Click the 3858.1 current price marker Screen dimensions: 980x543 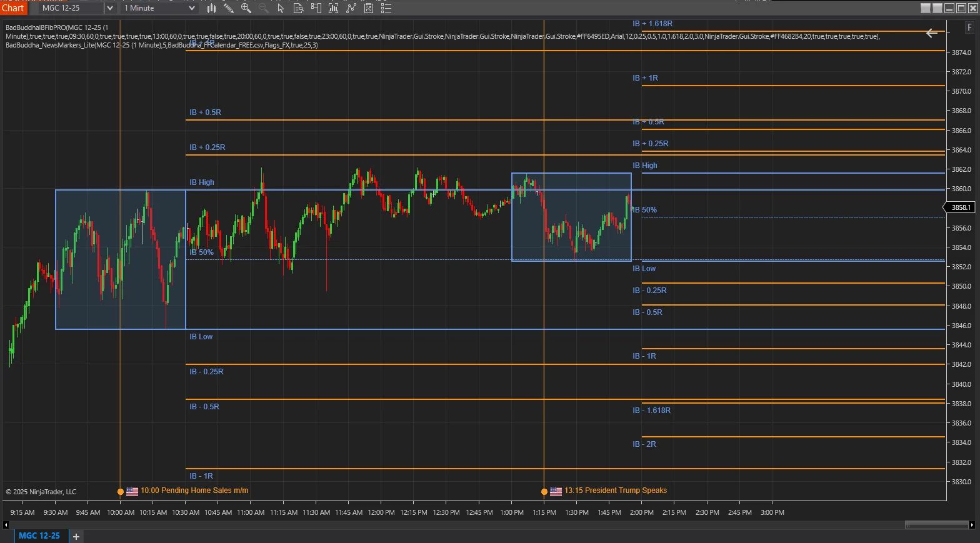(961, 207)
